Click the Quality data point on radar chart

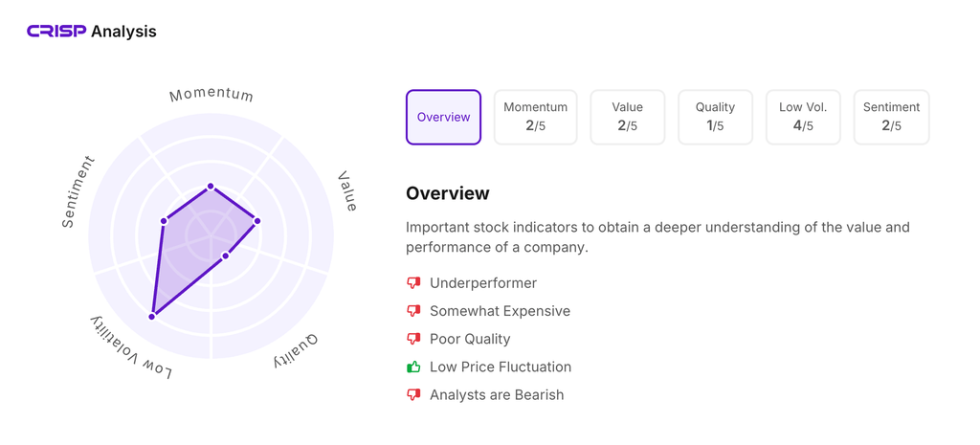(226, 256)
